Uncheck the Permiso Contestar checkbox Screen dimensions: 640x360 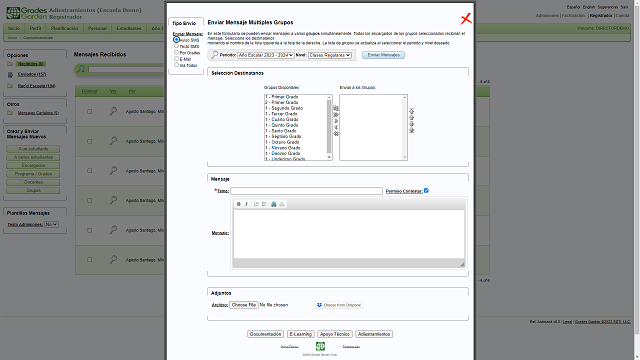pos(426,191)
